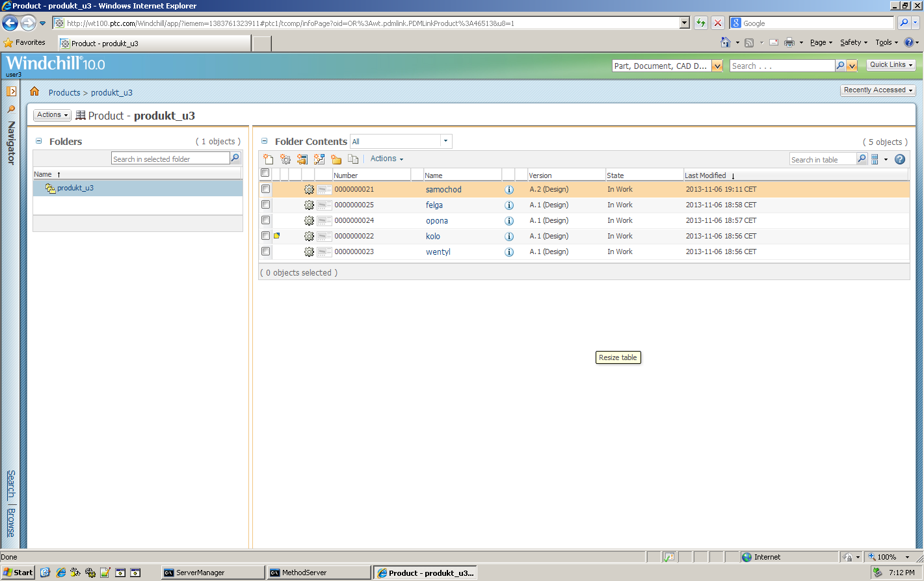Click the browser refresh icon
The image size is (924, 581).
pyautogui.click(x=701, y=23)
